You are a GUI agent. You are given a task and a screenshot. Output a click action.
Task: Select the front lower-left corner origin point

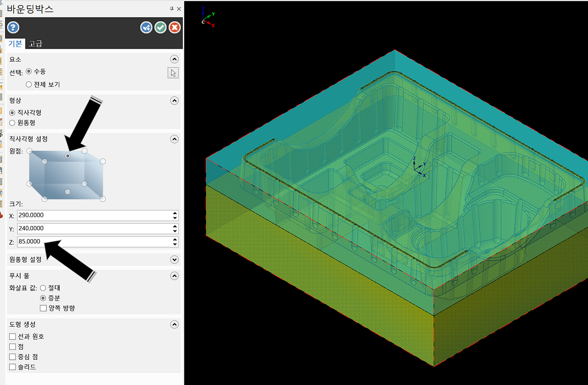[x=45, y=199]
